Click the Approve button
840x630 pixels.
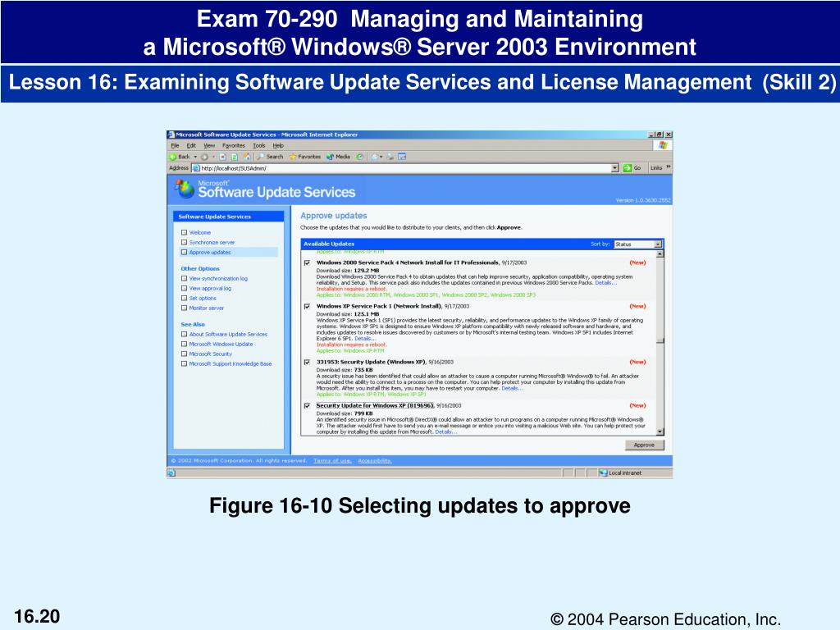[x=645, y=445]
